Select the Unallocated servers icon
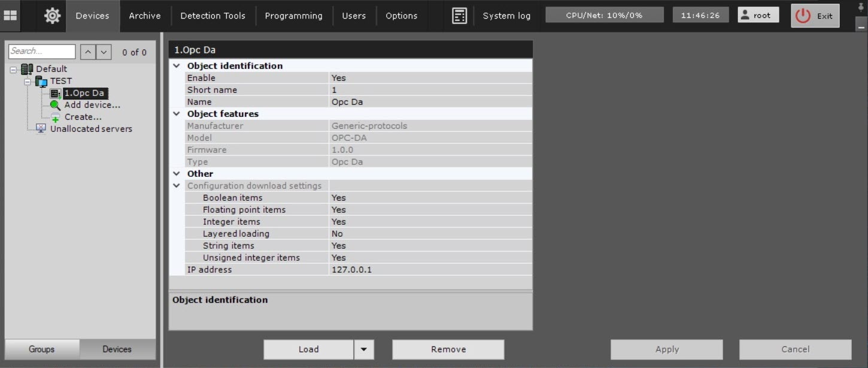Image resolution: width=868 pixels, height=368 pixels. tap(41, 129)
